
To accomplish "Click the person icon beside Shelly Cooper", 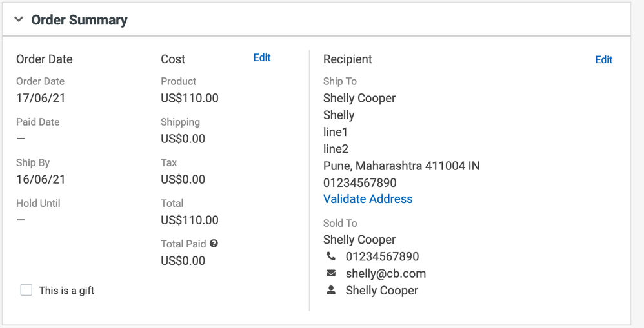I will coord(331,290).
